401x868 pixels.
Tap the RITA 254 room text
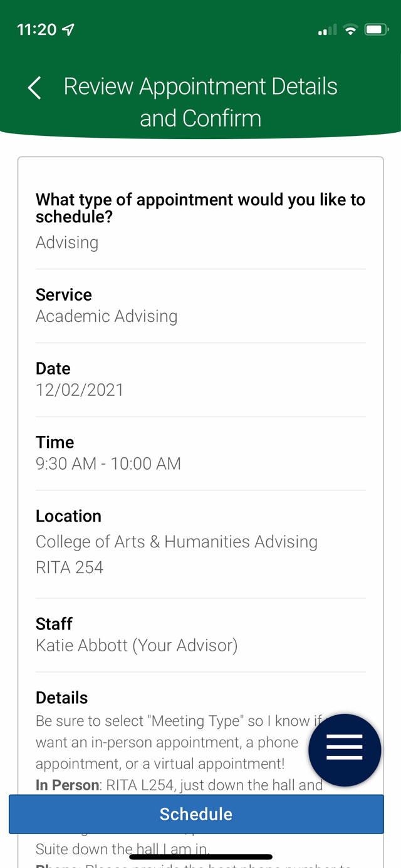click(70, 567)
